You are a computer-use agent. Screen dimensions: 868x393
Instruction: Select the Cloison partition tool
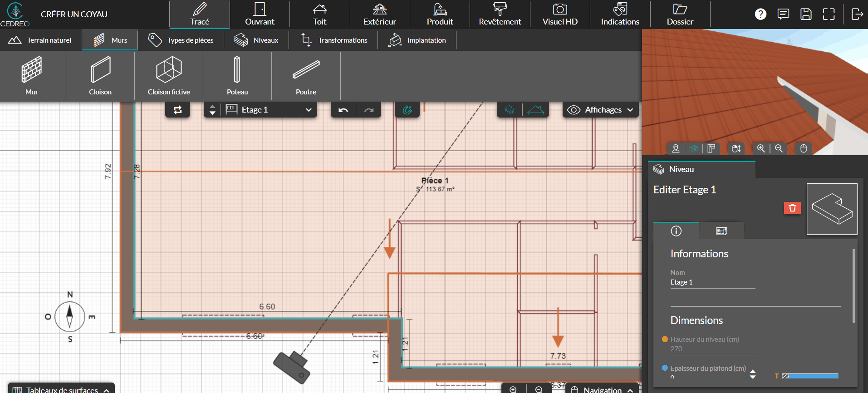coord(100,76)
